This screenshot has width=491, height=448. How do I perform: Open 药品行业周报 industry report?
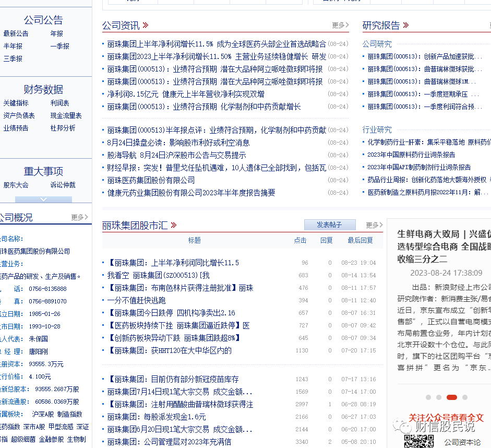pyautogui.click(x=429, y=180)
